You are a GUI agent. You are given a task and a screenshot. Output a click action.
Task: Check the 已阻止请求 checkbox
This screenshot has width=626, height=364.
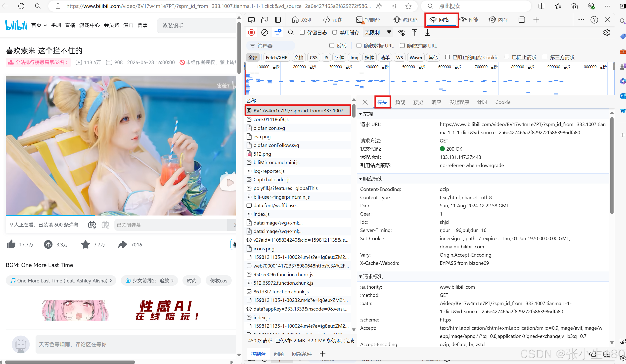[x=507, y=57]
